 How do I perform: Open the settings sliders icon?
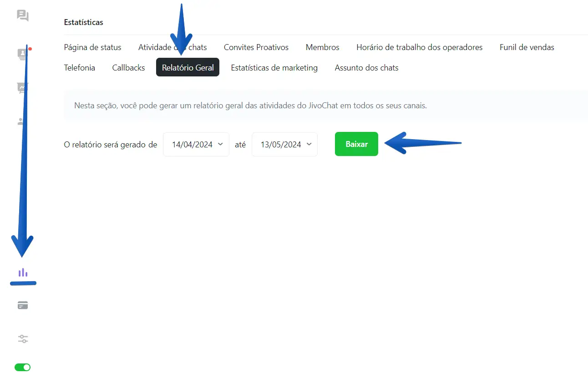tap(23, 339)
